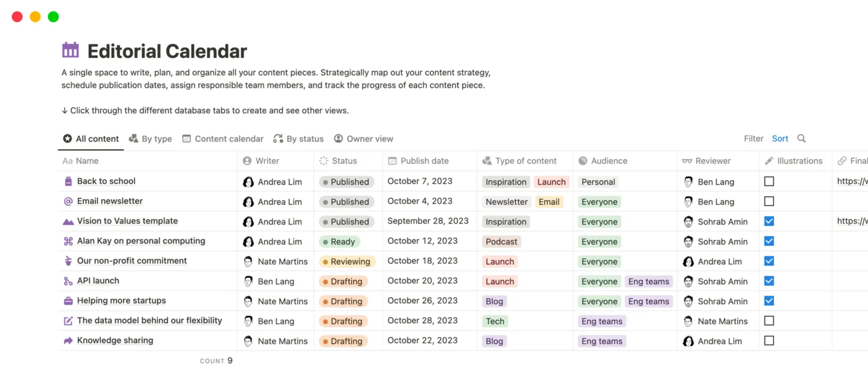This screenshot has height=385, width=868.
Task: Click the person icon in the Writer column header
Action: (x=246, y=161)
